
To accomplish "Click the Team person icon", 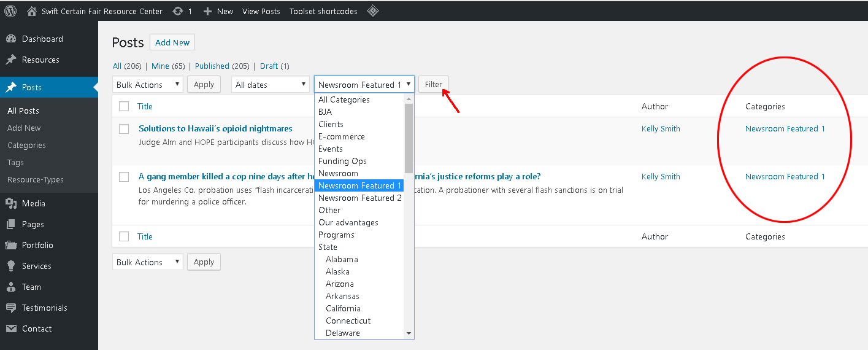I will click(x=11, y=287).
